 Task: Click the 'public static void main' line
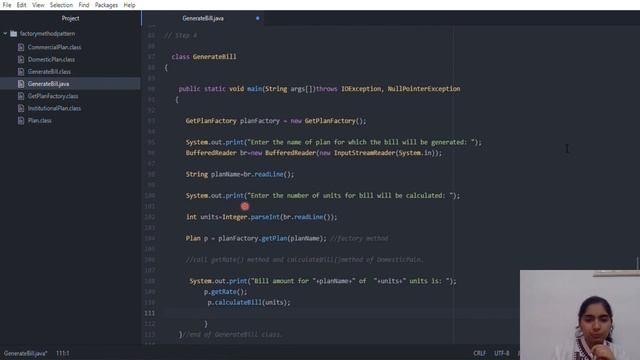[x=319, y=89]
